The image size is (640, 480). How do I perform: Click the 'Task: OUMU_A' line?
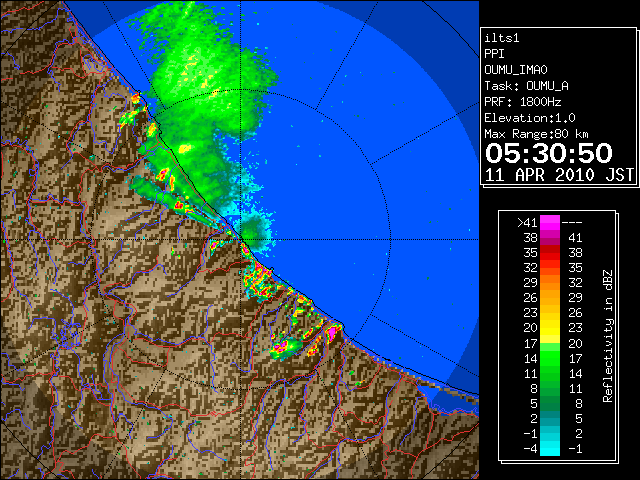527,86
